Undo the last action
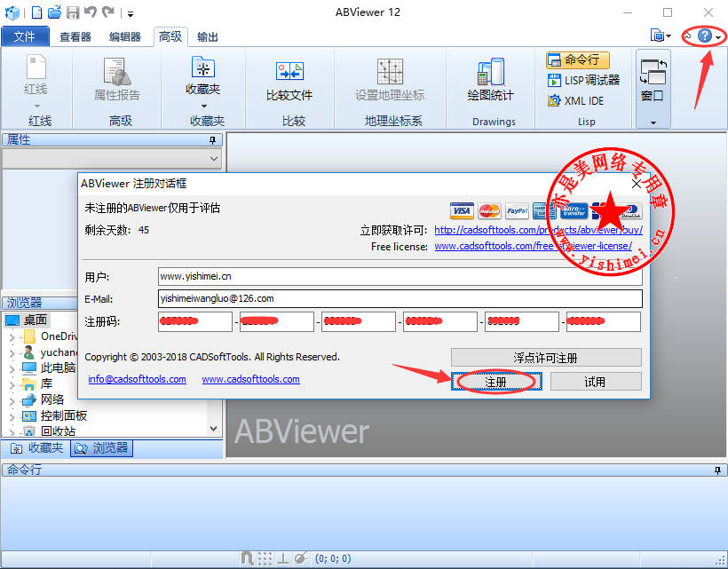This screenshot has width=728, height=569. point(91,12)
